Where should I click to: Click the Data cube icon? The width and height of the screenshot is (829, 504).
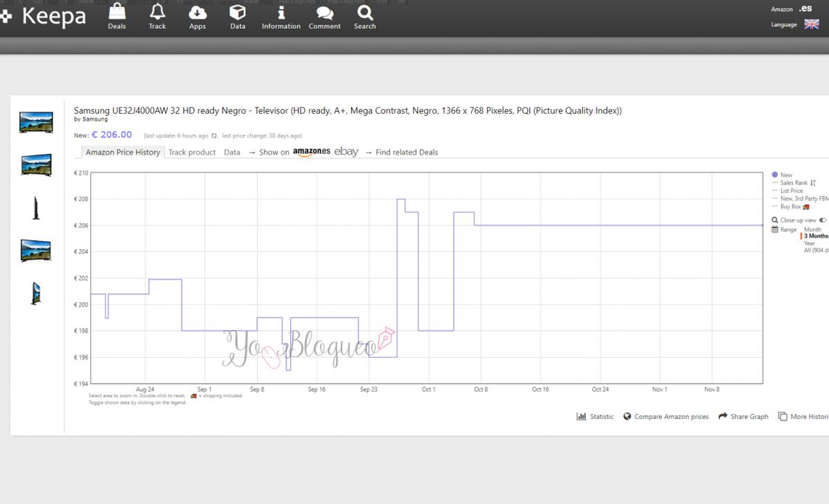[238, 12]
